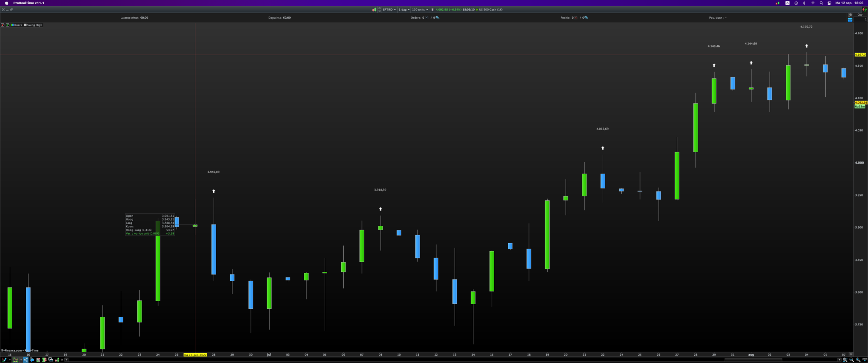Click the Qty quantity input field

click(x=860, y=19)
